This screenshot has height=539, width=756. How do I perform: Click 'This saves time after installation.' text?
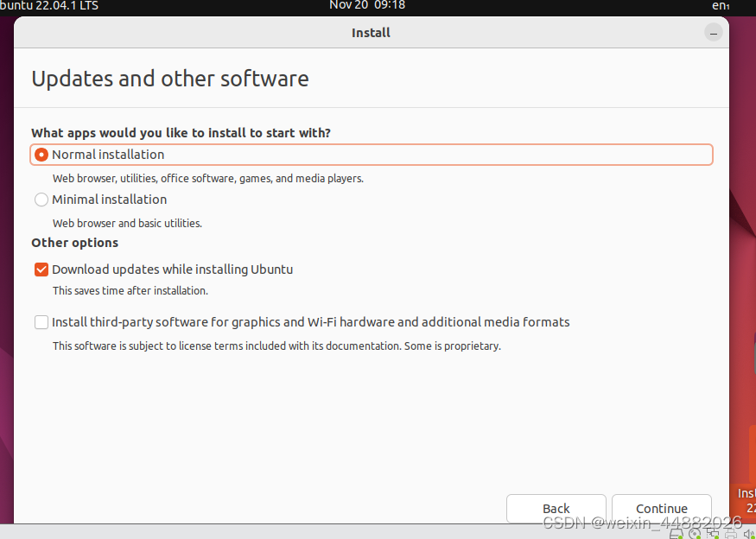pos(130,291)
